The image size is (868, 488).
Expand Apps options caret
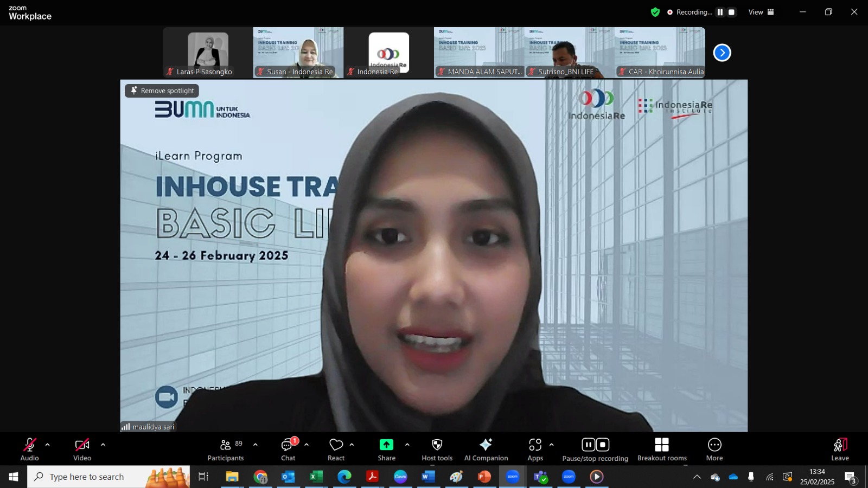pos(551,445)
